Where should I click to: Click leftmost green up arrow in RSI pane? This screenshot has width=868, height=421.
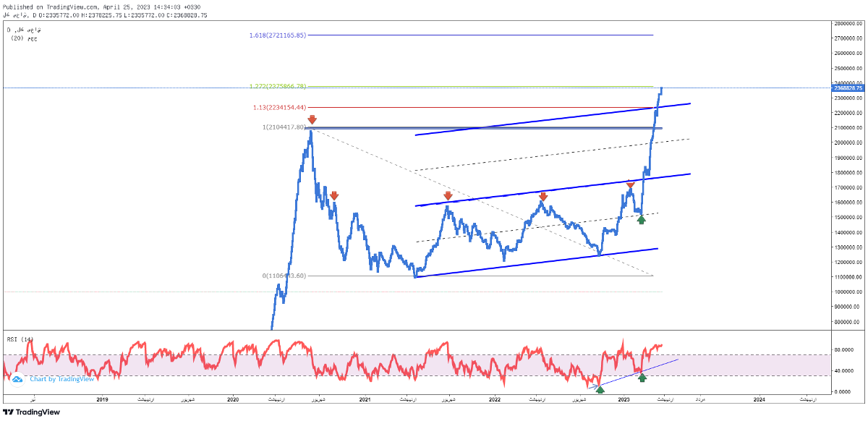point(600,390)
